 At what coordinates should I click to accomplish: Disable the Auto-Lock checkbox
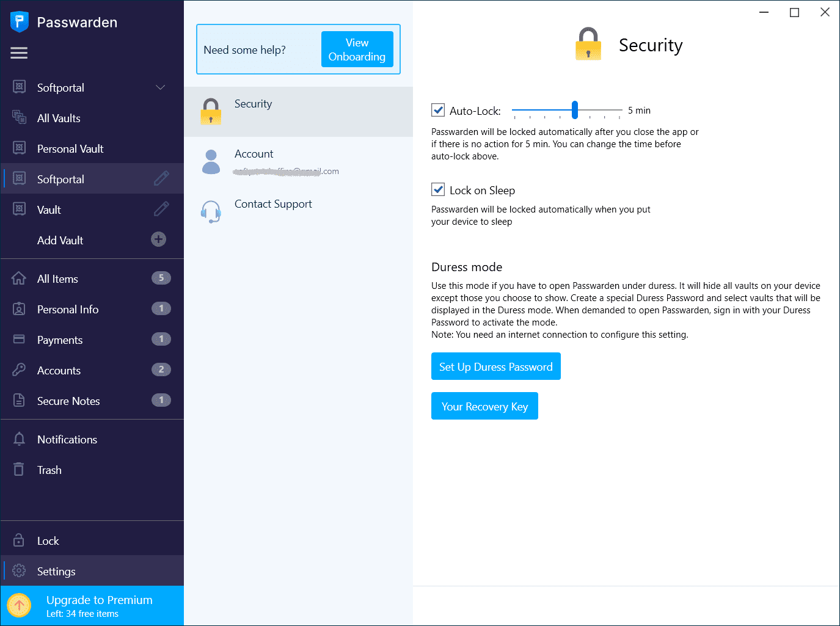438,110
